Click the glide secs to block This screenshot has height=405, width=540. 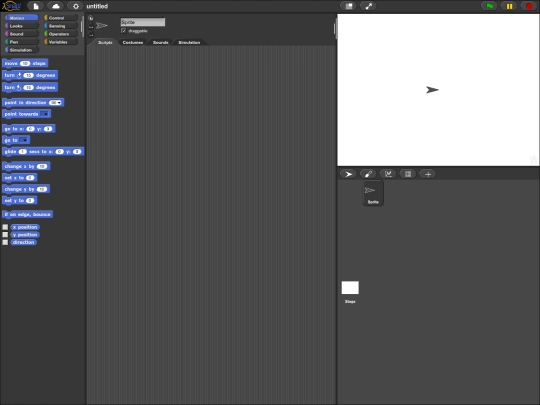click(x=43, y=152)
